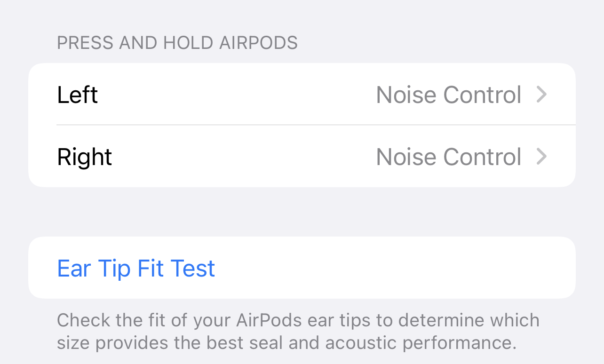Tap empty area of Ear Tip Fit Test row
This screenshot has width=604, height=364.
[395, 268]
